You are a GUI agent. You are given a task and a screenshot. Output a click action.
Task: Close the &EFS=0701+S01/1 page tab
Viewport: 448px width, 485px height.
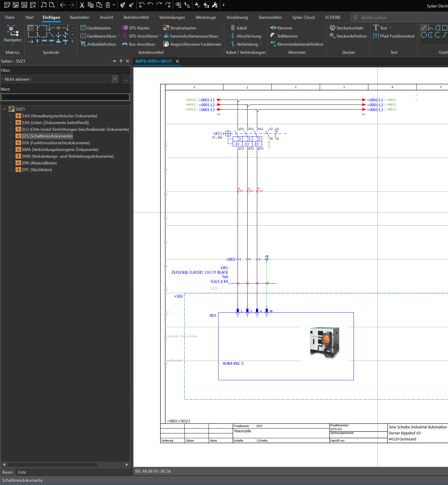point(177,61)
